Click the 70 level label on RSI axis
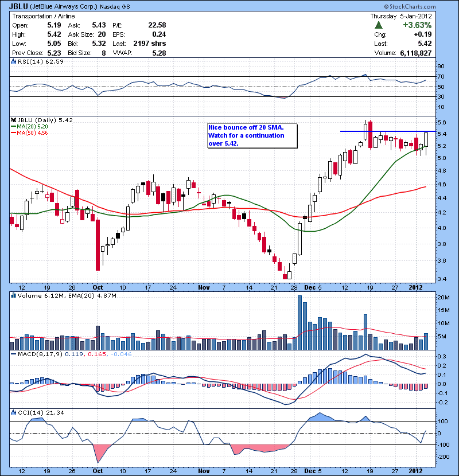This screenshot has width=459, height=476. [x=441, y=76]
